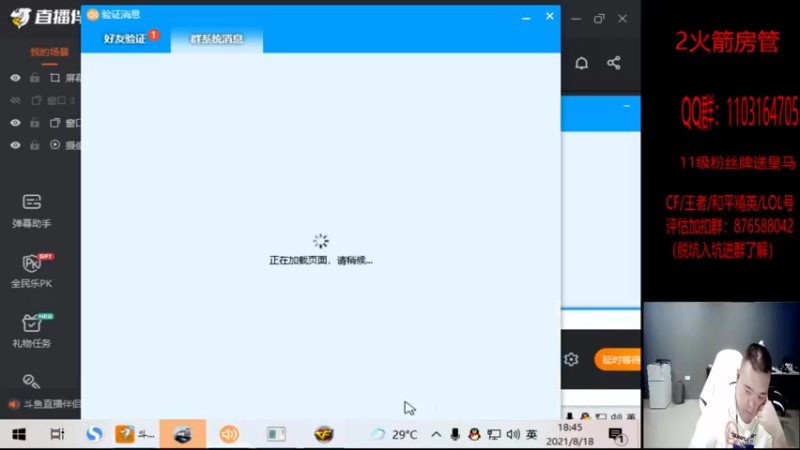
Task: Open the 我的场景 tab
Action: (x=49, y=52)
